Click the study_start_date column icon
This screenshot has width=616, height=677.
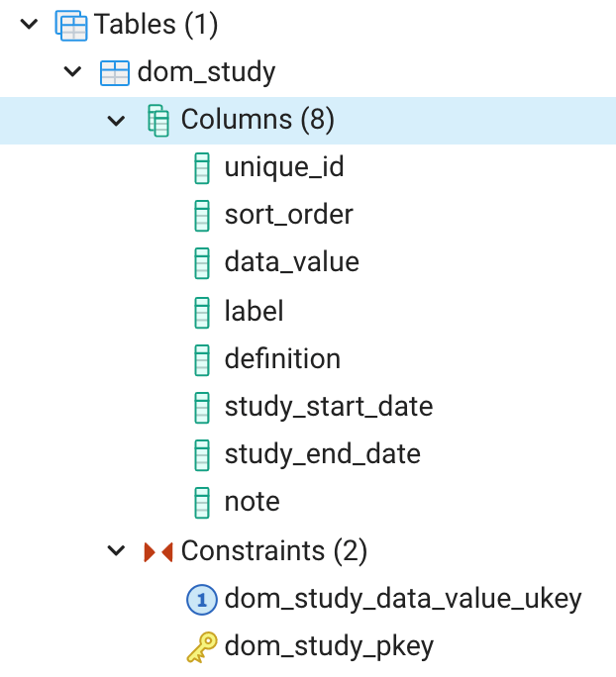coord(202,407)
